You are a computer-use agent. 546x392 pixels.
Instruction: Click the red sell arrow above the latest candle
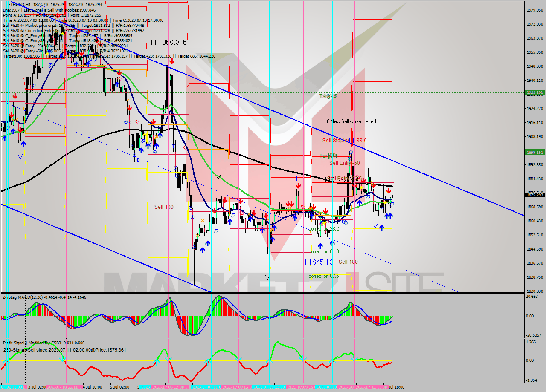click(389, 191)
